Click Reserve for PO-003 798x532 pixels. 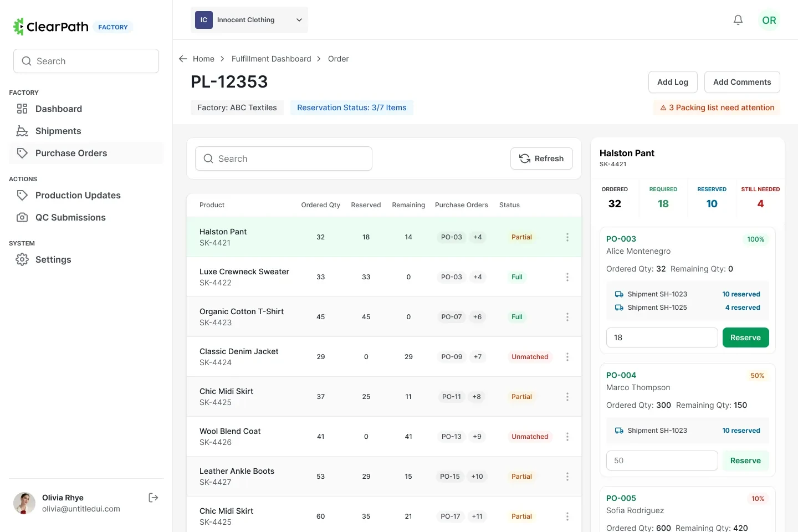[x=745, y=337]
